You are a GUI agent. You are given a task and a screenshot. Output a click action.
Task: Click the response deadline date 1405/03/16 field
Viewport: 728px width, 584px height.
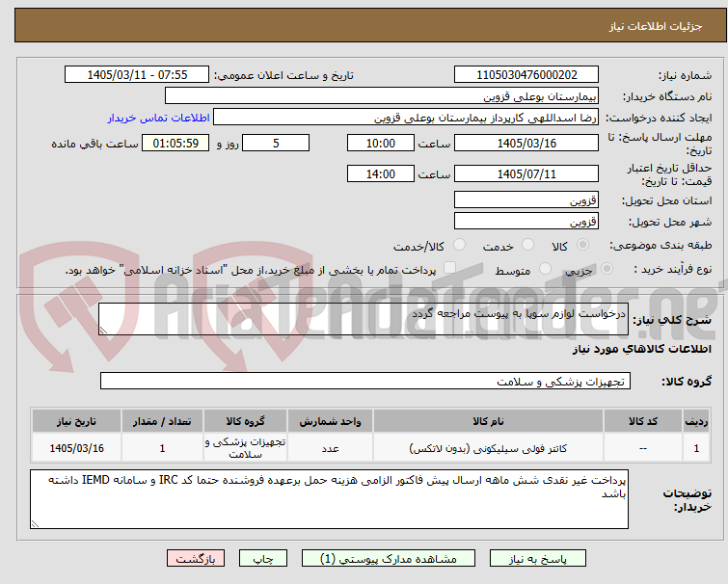click(x=526, y=143)
